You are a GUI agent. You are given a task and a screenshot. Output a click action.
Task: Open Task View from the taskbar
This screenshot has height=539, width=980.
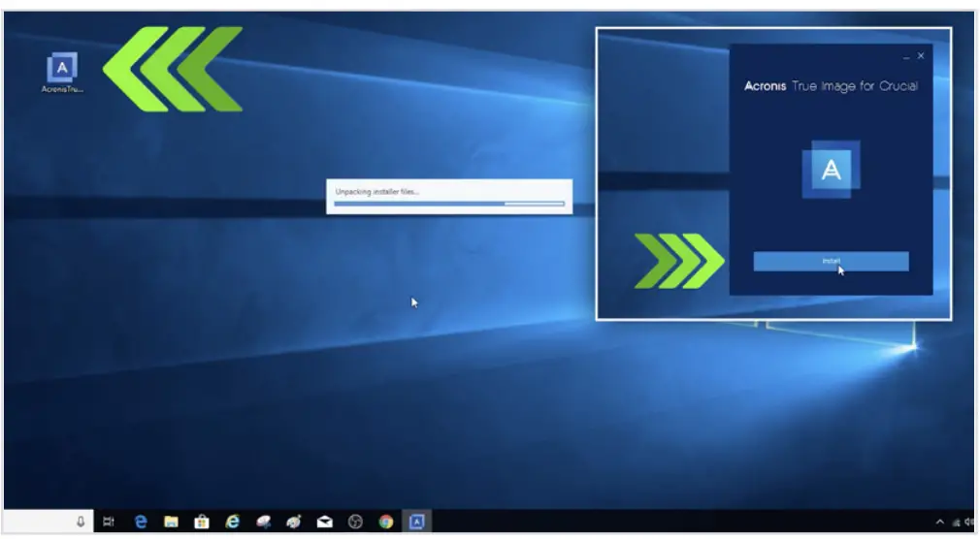108,522
